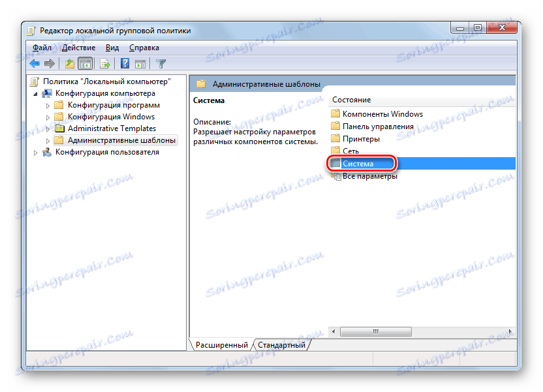The height and width of the screenshot is (392, 543).
Task: Open the Help question mark icon
Action: tap(125, 64)
